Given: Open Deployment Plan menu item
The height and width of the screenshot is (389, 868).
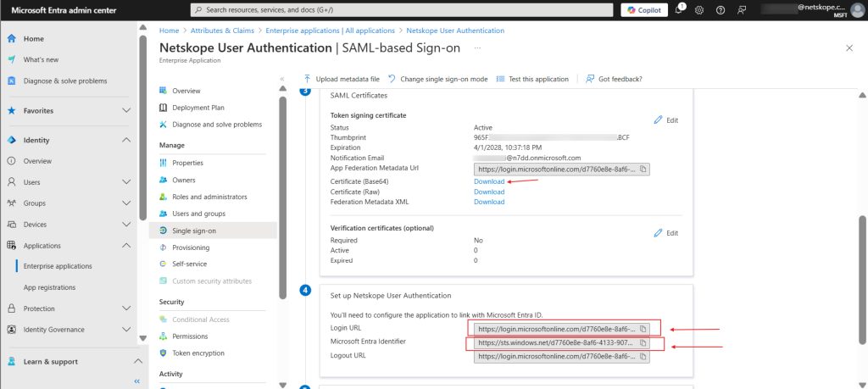Looking at the screenshot, I should (198, 108).
